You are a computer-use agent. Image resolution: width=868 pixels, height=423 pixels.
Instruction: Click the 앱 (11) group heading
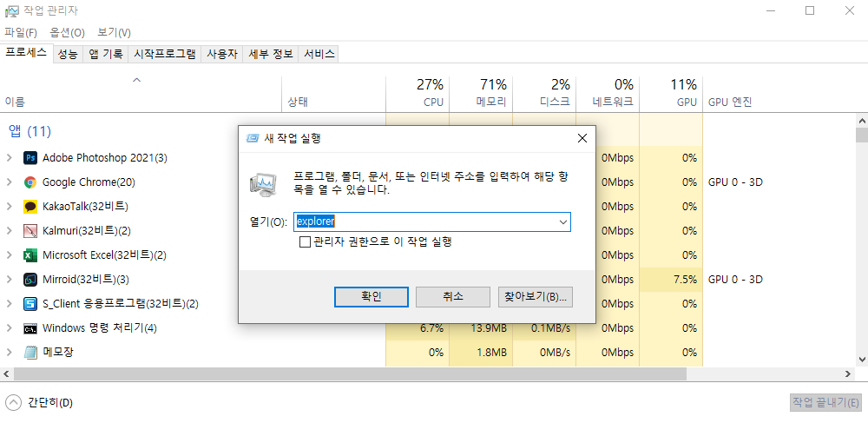(x=30, y=131)
